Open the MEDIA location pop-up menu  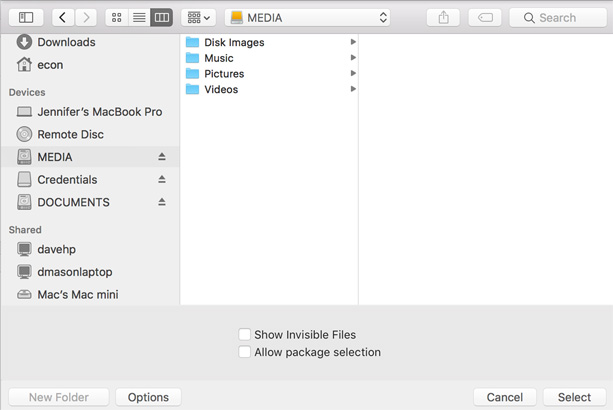click(308, 18)
